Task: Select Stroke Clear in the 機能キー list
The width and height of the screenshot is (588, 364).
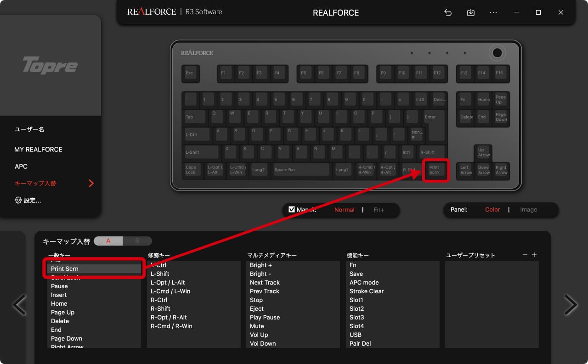Action: (393, 291)
